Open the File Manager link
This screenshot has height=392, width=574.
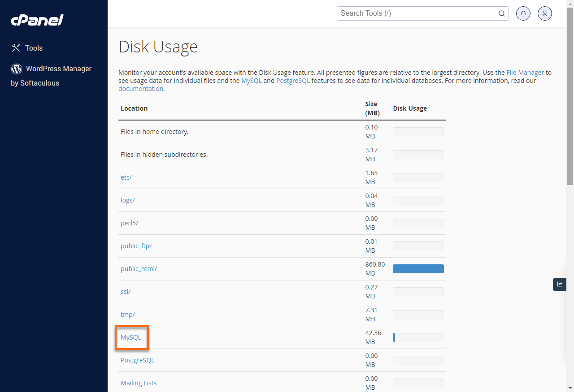525,72
